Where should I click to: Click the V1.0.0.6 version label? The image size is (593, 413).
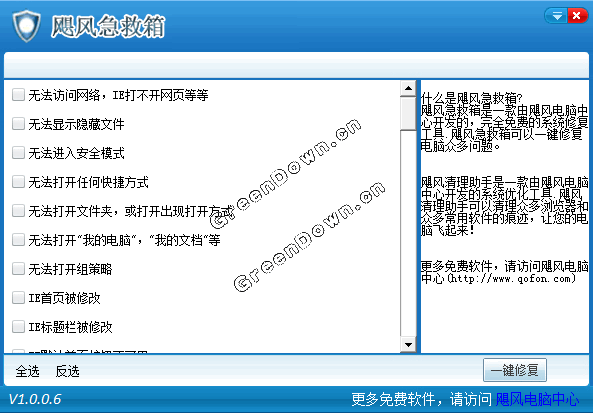35,399
